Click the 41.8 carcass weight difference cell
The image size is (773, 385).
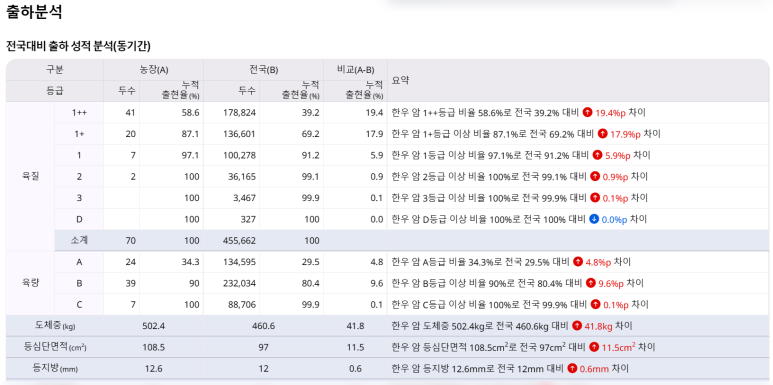tap(355, 326)
